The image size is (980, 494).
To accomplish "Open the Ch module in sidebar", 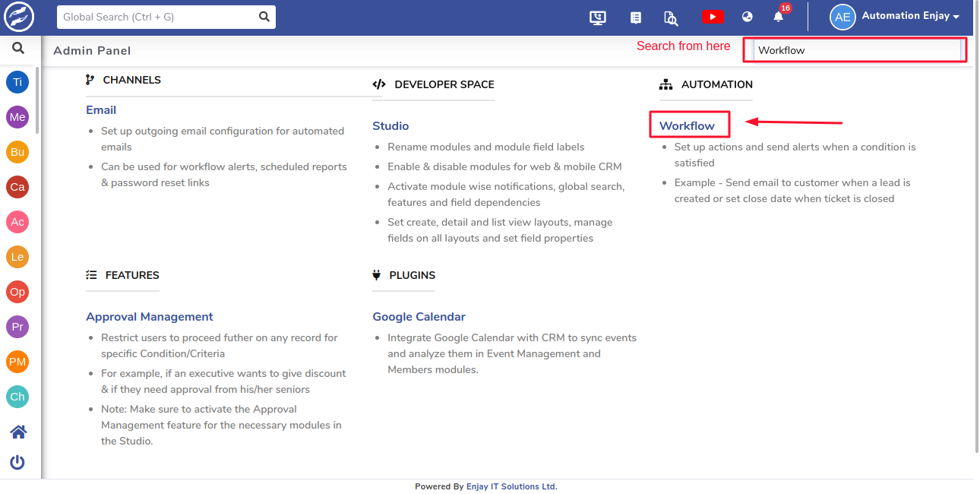I will (17, 397).
